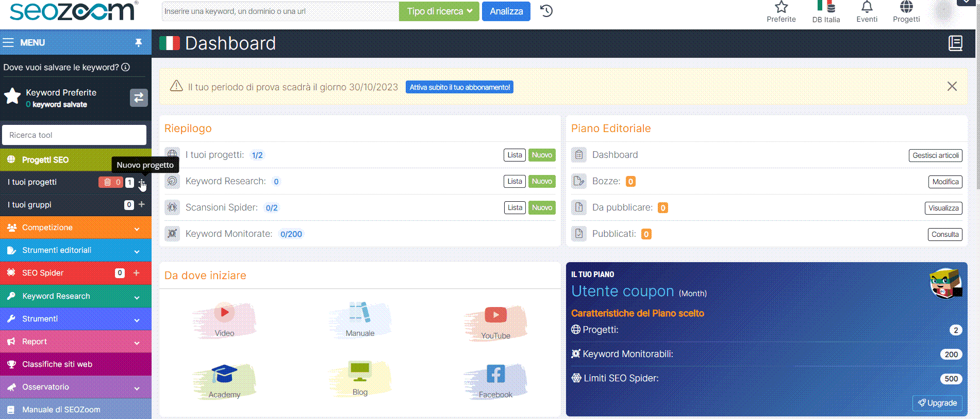
Task: Click the Upgrade plan button
Action: [x=937, y=403]
